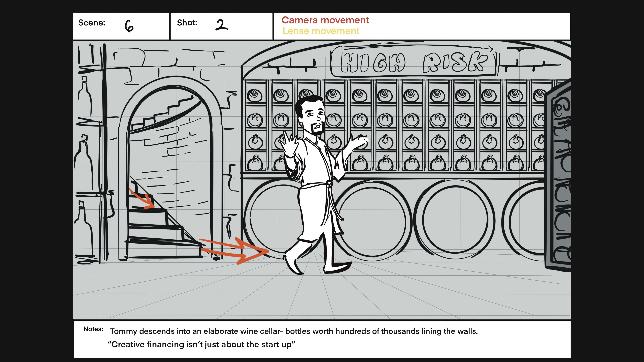
Task: Click the Creative financing quote line
Action: (201, 345)
